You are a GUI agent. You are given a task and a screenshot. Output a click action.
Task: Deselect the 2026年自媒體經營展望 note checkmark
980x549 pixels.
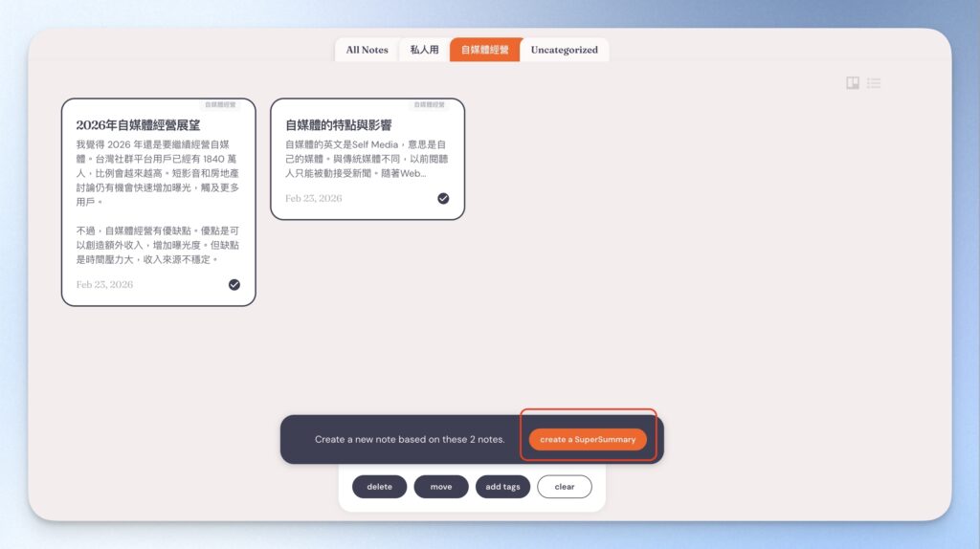[234, 285]
